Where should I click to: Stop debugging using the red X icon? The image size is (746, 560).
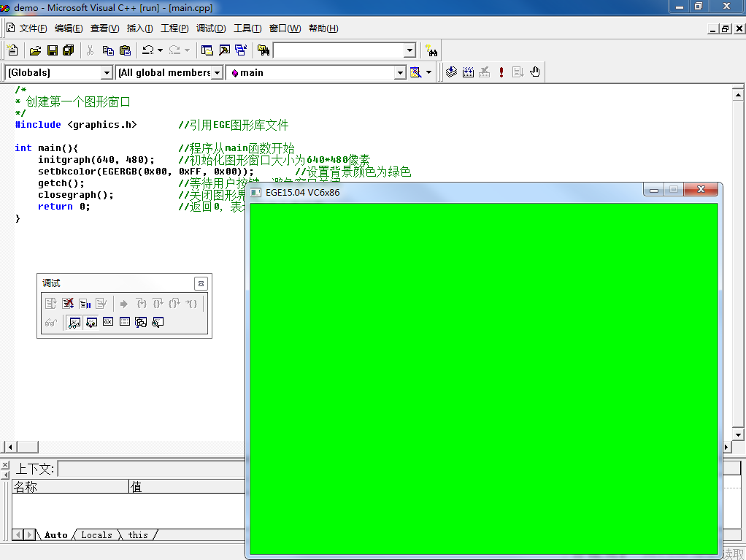68,304
